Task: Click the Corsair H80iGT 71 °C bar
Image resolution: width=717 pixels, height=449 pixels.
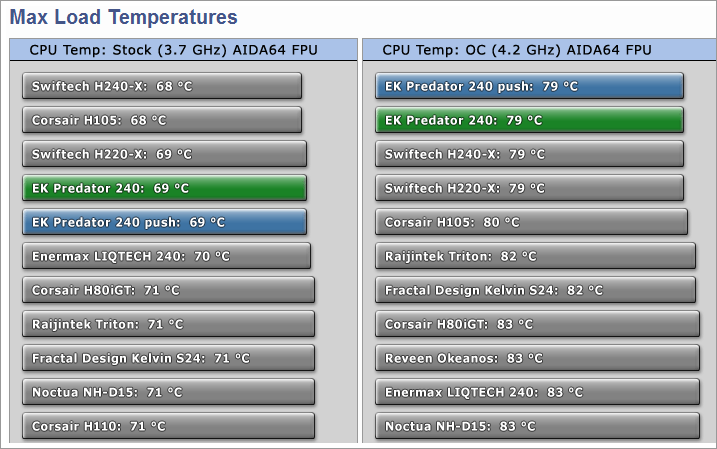Action: (x=168, y=290)
